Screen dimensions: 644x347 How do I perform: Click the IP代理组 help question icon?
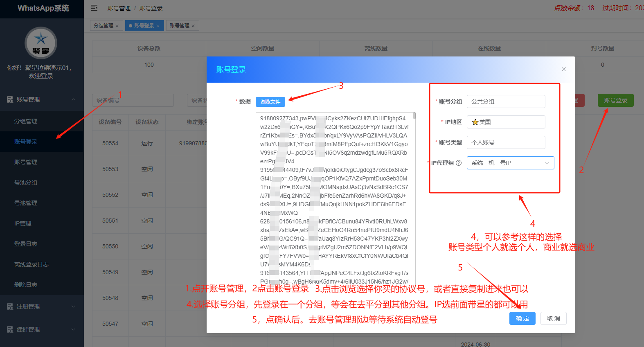[459, 163]
